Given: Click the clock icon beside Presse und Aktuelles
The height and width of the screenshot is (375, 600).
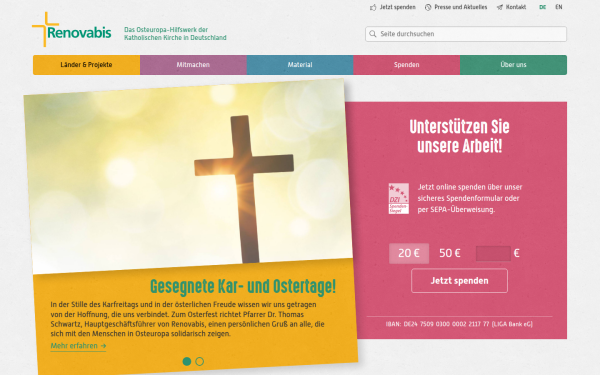Looking at the screenshot, I should [x=428, y=7].
